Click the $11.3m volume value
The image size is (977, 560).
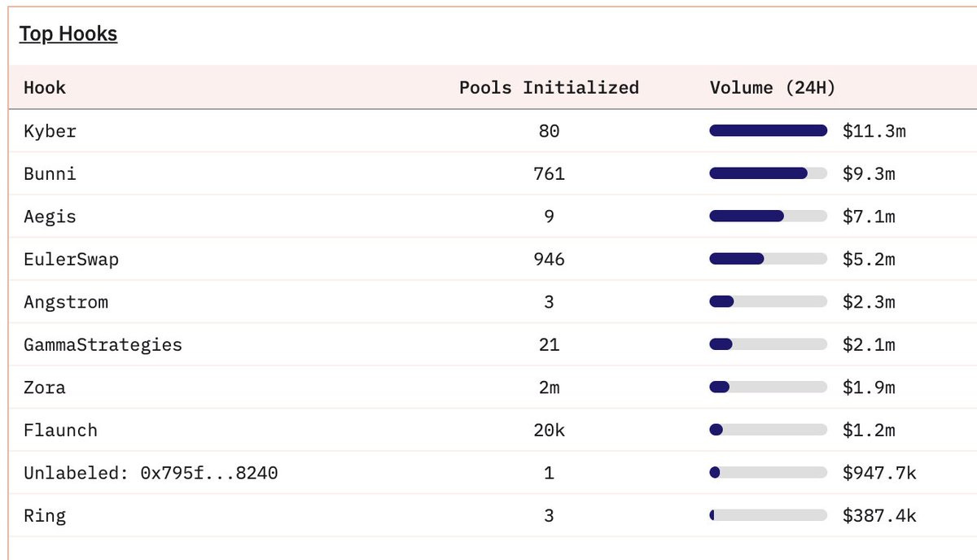point(874,131)
